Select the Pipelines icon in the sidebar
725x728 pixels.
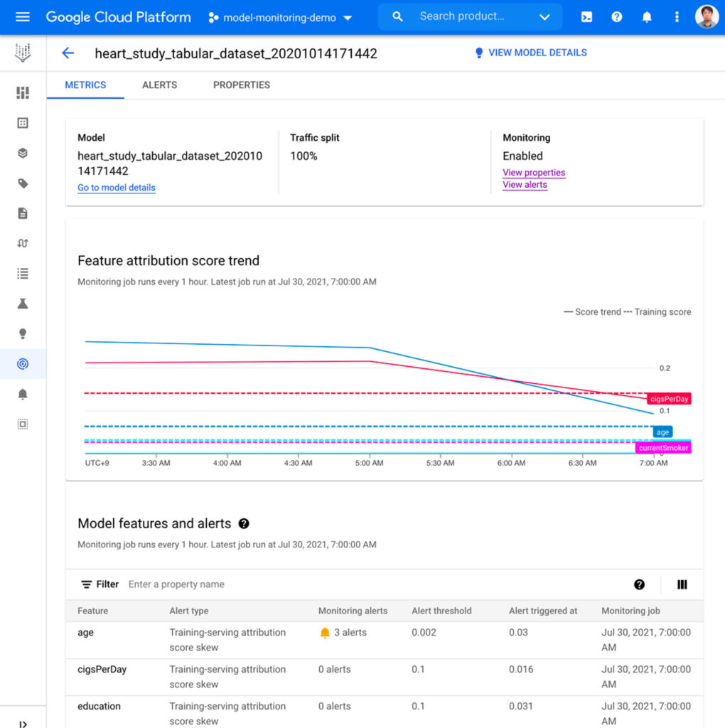[22, 242]
